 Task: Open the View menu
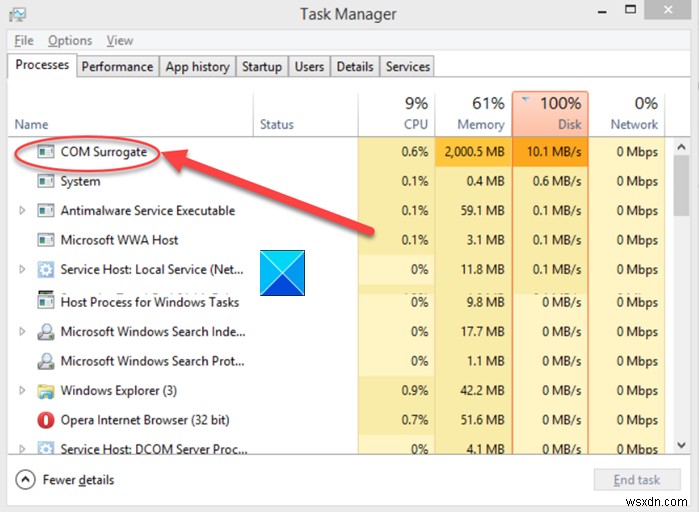pos(119,41)
